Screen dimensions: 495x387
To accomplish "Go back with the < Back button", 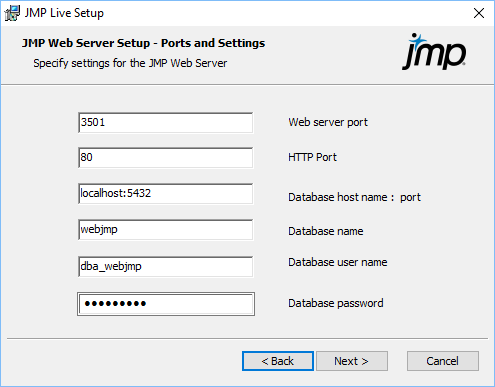I will pos(278,361).
